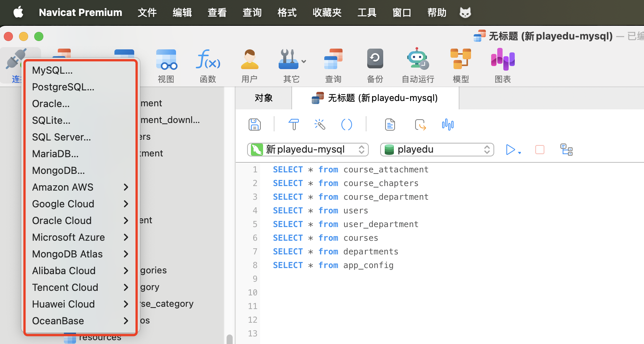Open the 窗口 (Window) menu
Viewport: 644px width, 344px height.
click(402, 13)
